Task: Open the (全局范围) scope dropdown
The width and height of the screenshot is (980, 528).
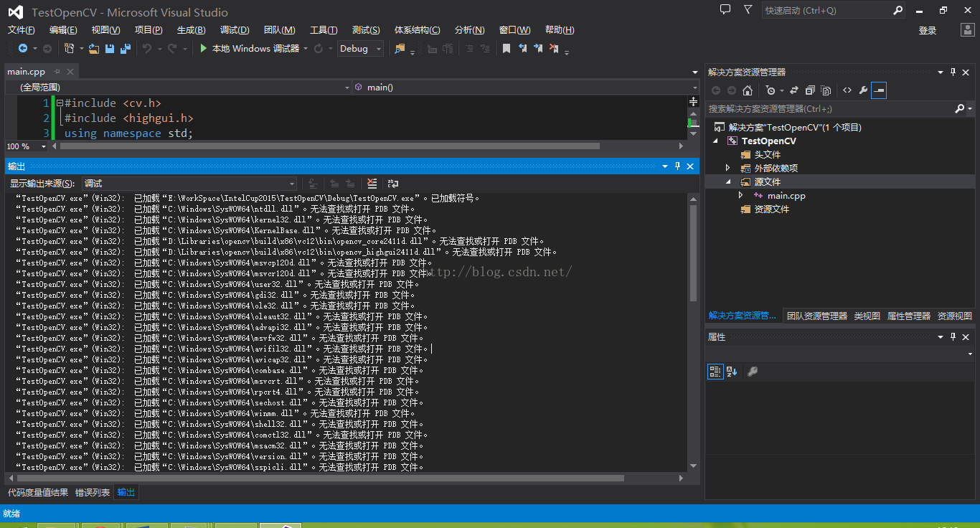Action: tap(179, 87)
